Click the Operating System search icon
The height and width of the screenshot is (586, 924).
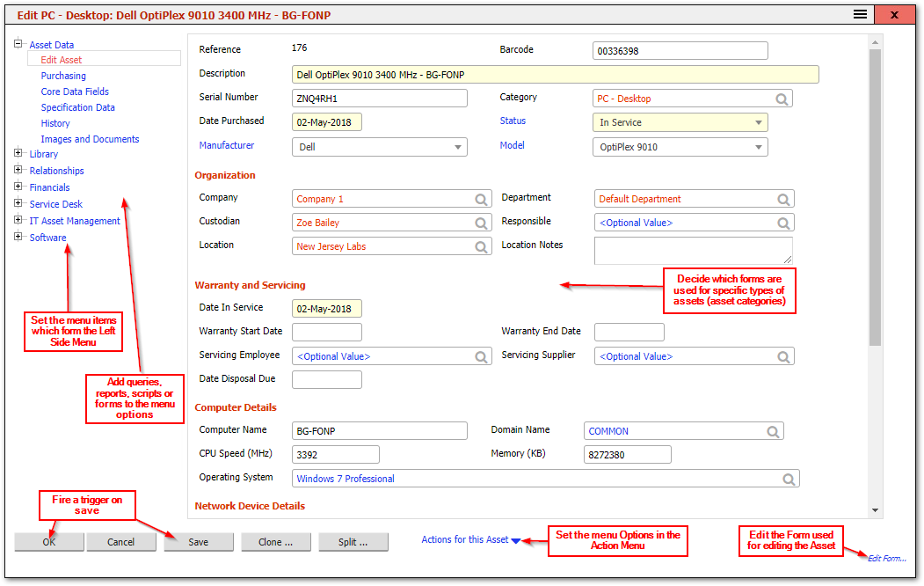[789, 479]
